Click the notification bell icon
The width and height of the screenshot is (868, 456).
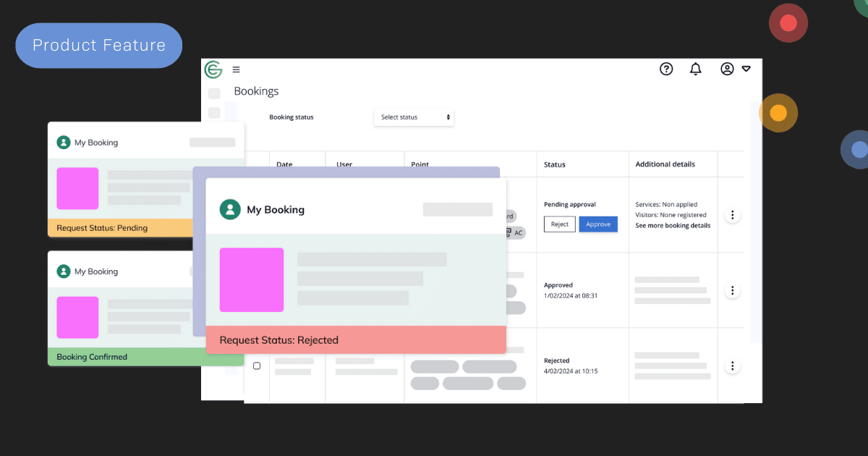pyautogui.click(x=695, y=69)
